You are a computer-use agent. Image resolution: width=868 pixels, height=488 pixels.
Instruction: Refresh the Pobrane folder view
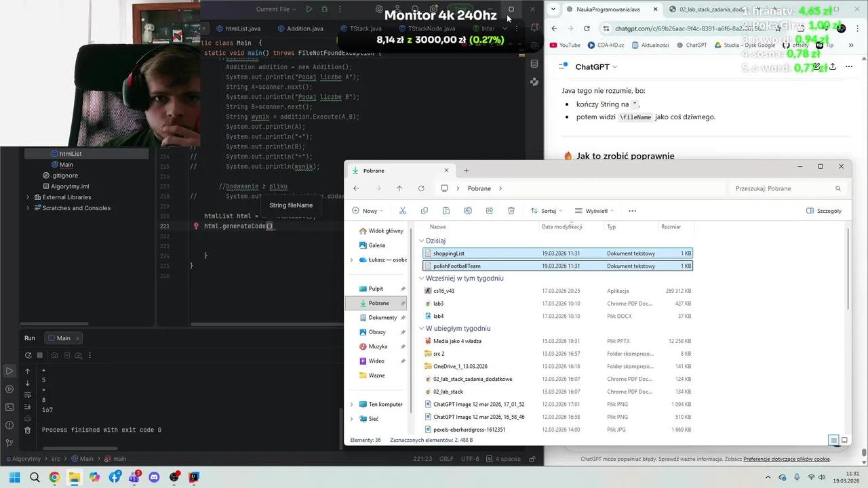click(421, 188)
